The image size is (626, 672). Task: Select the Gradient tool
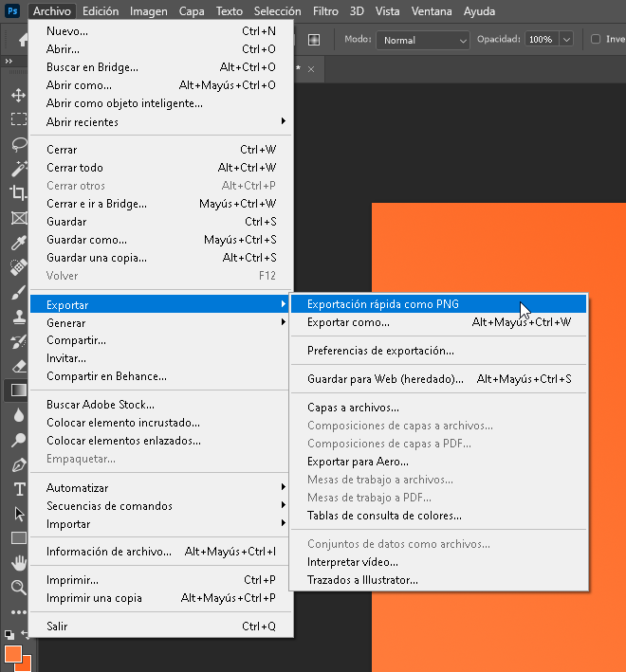pyautogui.click(x=18, y=390)
